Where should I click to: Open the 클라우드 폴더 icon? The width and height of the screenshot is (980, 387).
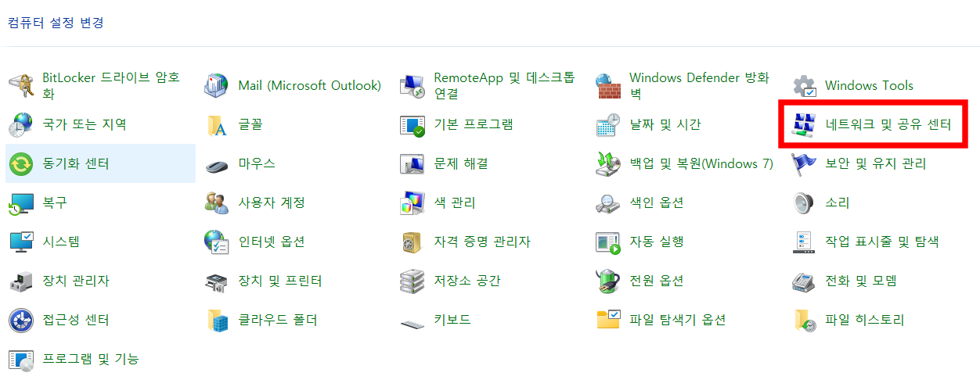click(x=217, y=320)
